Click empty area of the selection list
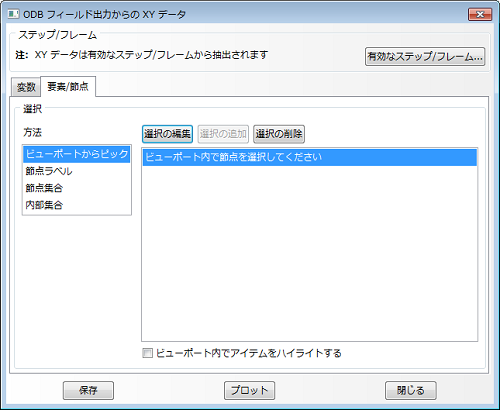Viewport: 500px width, 410px height. (310, 253)
